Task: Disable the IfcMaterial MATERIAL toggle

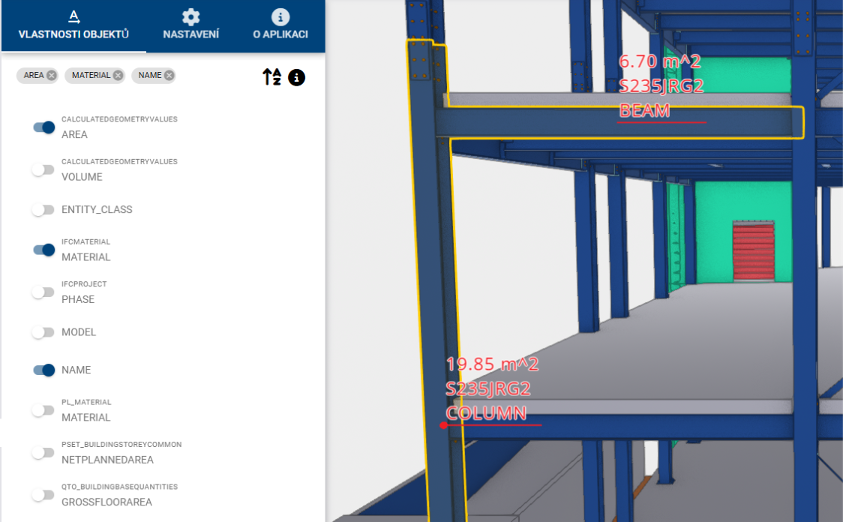Action: click(43, 250)
